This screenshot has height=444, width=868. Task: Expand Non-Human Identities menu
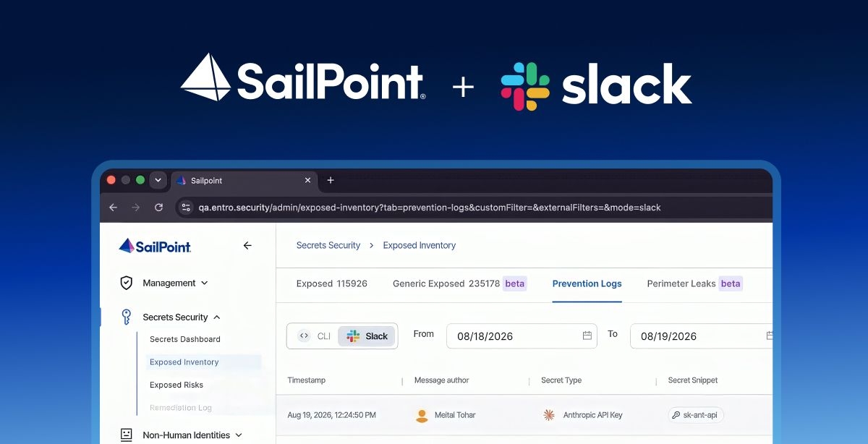pyautogui.click(x=192, y=435)
